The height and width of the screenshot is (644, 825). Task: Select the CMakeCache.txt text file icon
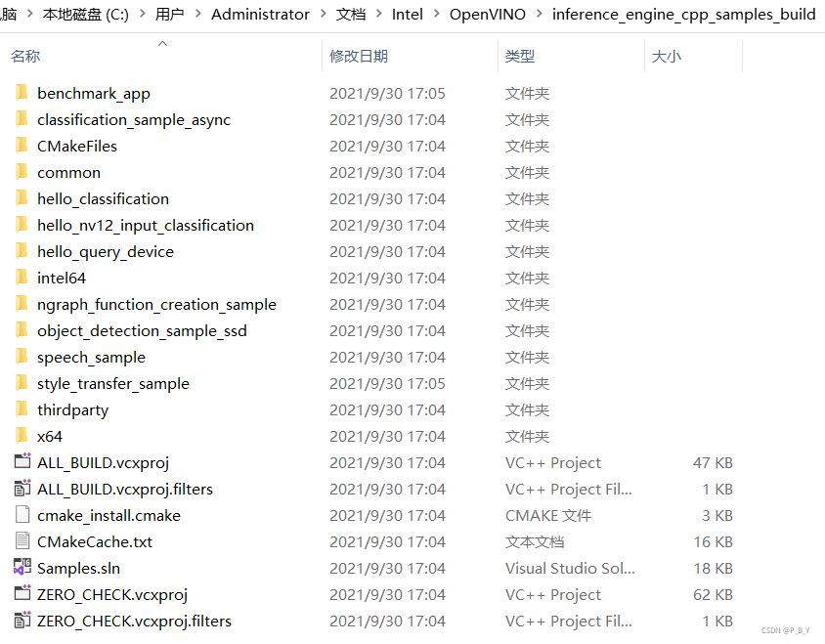22,540
